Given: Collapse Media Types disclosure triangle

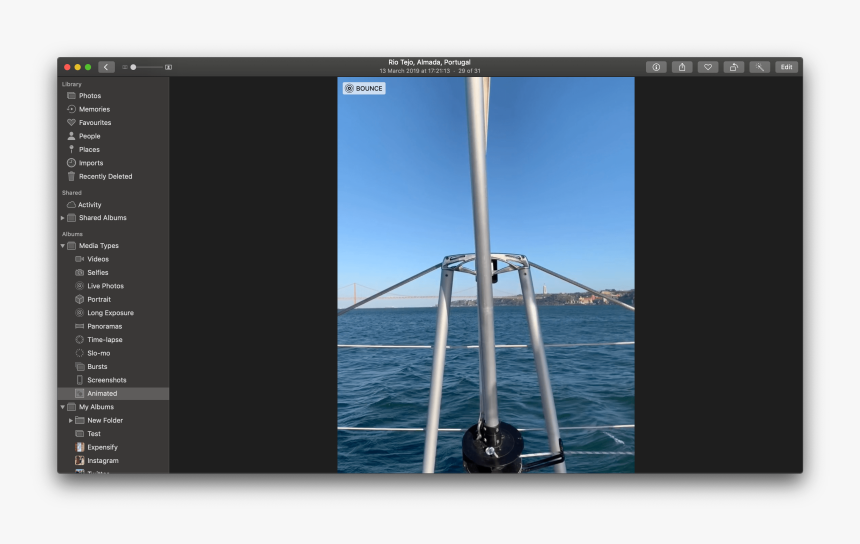Looking at the screenshot, I should pos(63,246).
